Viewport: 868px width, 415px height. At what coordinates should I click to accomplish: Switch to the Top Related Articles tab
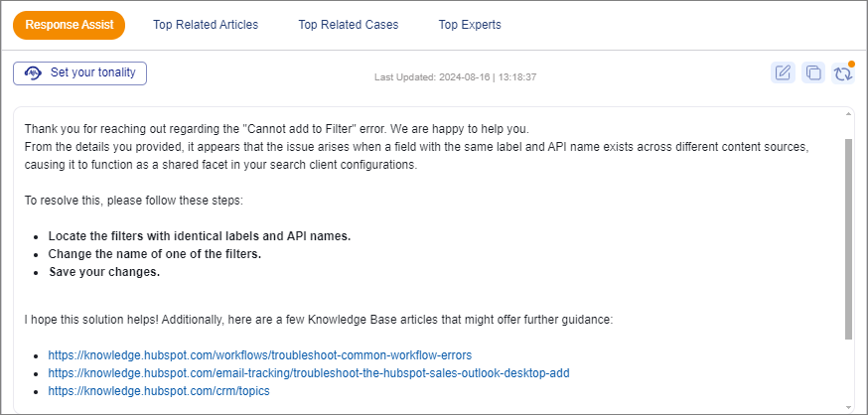coord(206,24)
